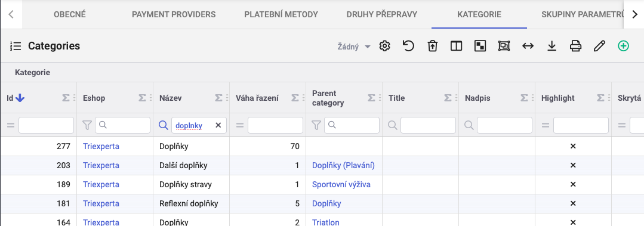Click the Id column sort arrow
Viewport: 644px width, 226px height.
coord(20,98)
